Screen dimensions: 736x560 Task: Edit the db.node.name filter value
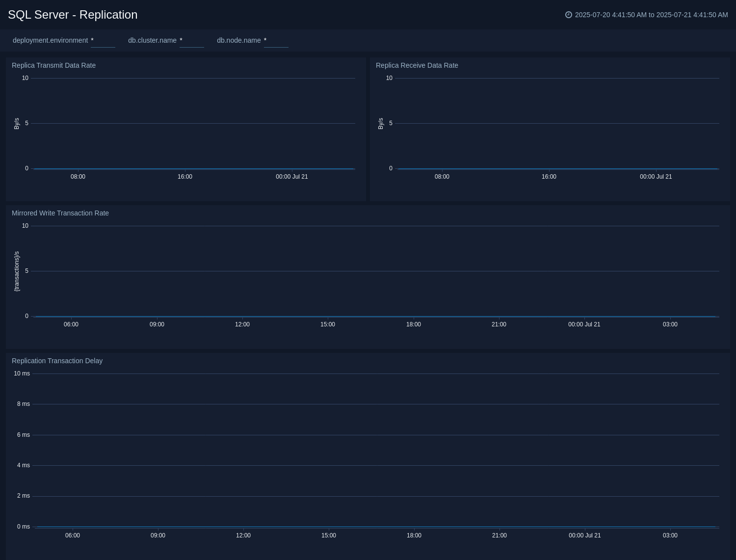[276, 40]
